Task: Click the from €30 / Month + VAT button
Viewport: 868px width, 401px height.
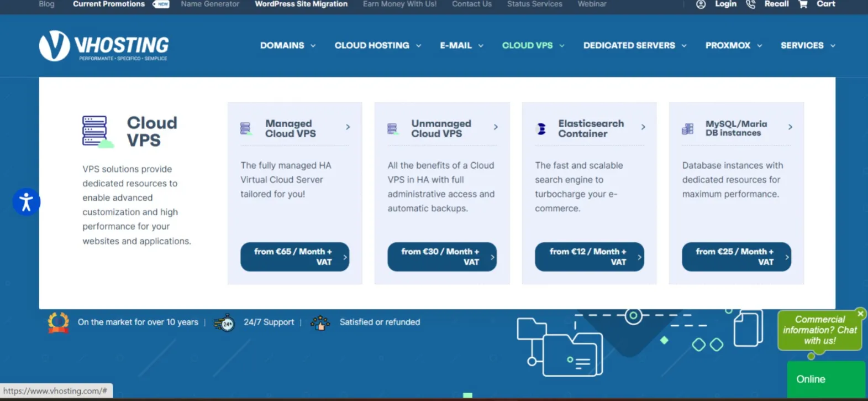Action: coord(442,257)
